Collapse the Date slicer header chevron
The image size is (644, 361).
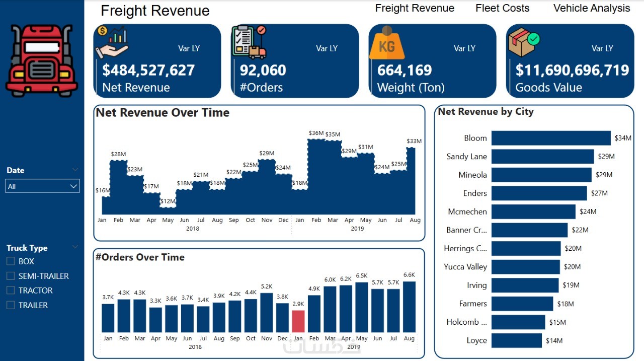pyautogui.click(x=75, y=170)
